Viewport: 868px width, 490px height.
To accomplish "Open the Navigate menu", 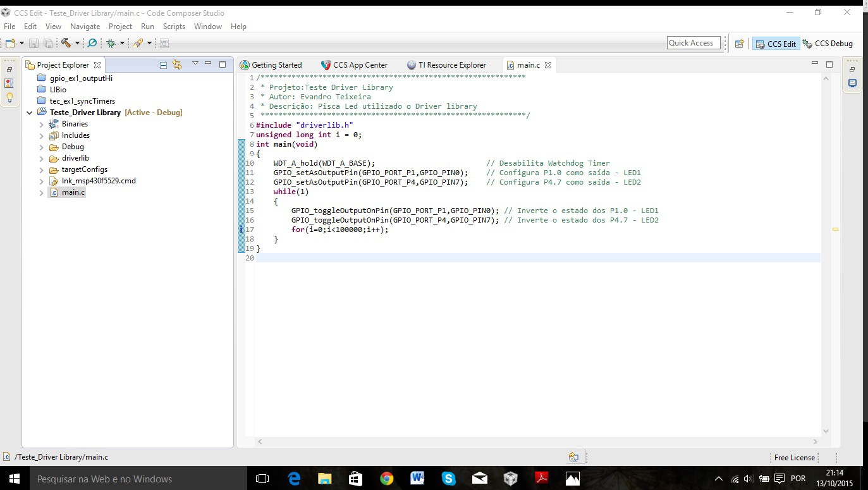I will 85,27.
